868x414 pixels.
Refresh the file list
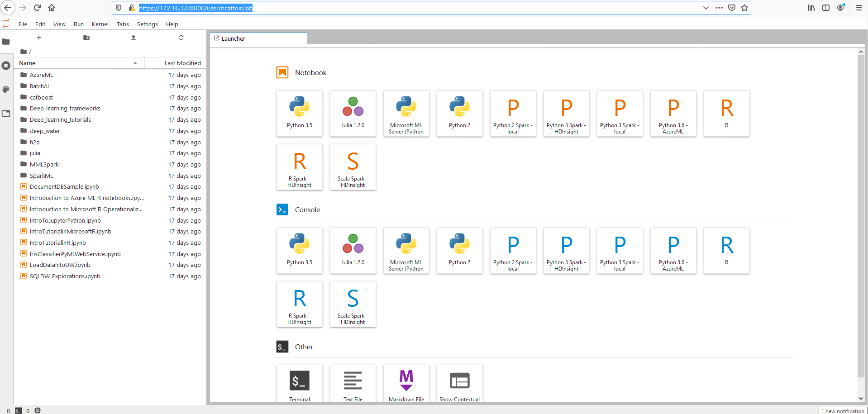tap(181, 38)
